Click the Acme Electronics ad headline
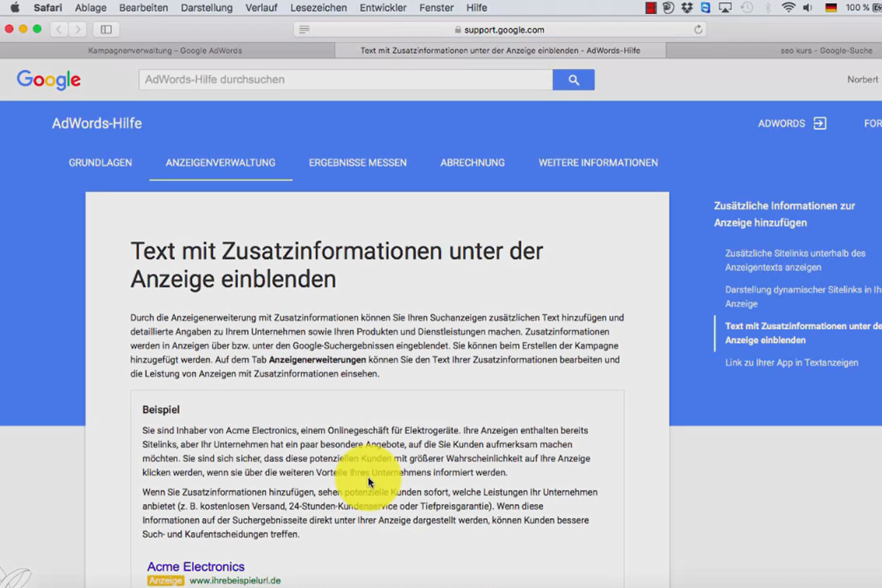Screen dimensions: 882x588 [196, 567]
